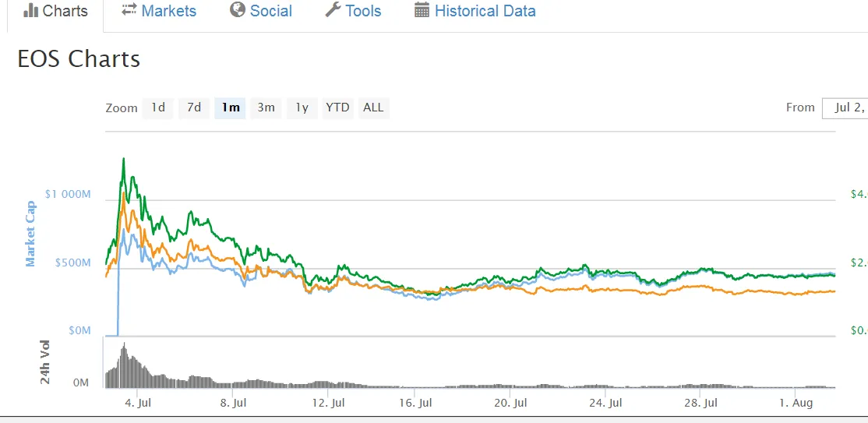This screenshot has width=868, height=423.
Task: Click the 8. Jul axis label
Action: (233, 403)
